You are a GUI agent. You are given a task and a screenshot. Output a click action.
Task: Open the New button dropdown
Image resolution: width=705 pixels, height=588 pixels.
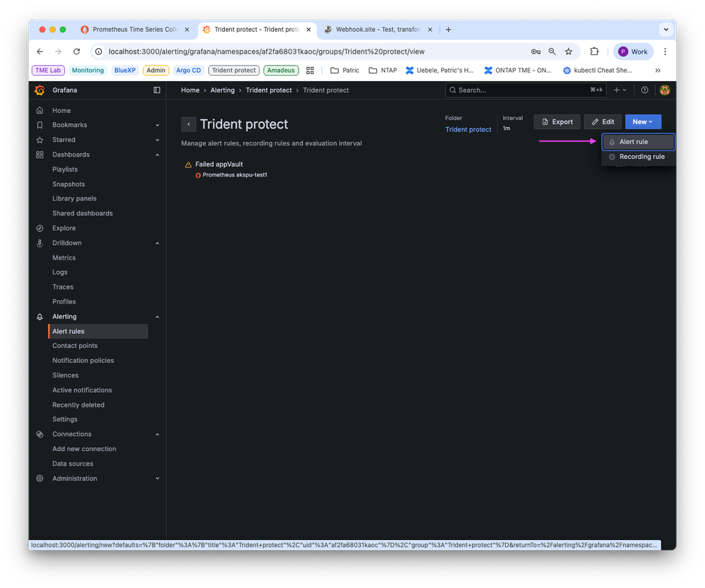coord(643,121)
